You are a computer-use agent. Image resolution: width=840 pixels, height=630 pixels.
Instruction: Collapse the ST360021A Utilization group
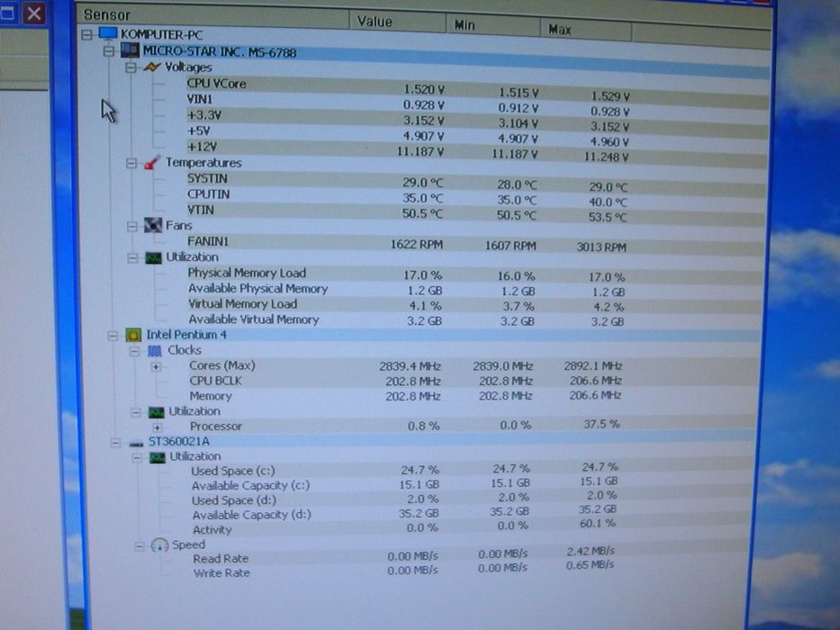click(137, 458)
